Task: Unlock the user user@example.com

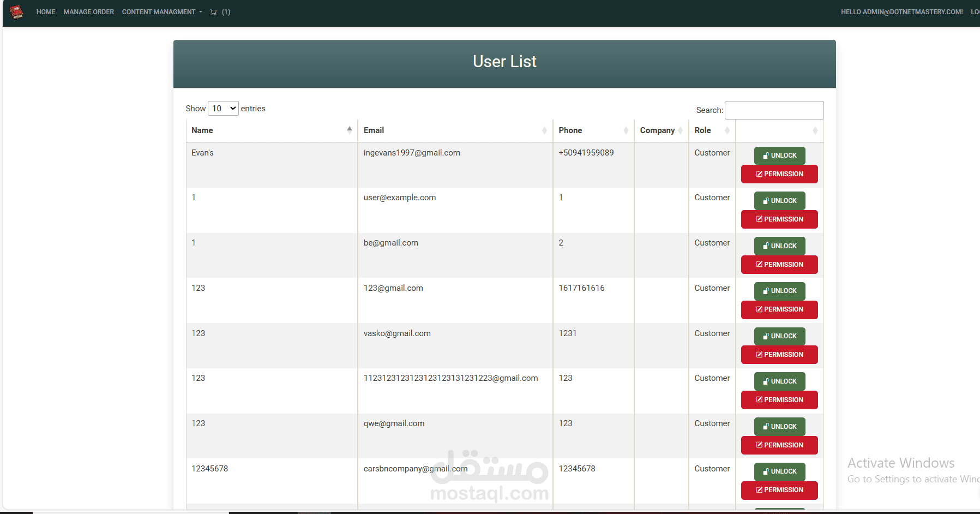Action: 780,201
